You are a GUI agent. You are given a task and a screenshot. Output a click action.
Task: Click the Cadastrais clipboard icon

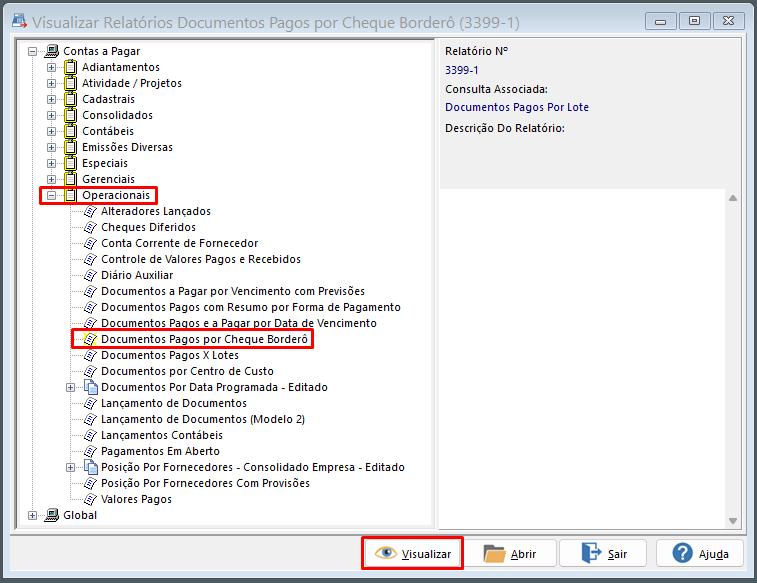pyautogui.click(x=70, y=99)
